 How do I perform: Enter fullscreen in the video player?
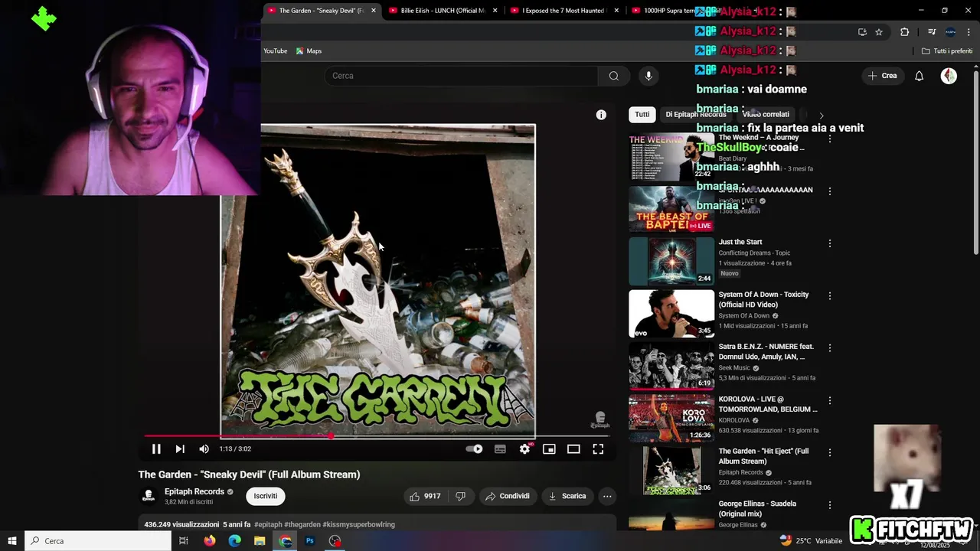tap(598, 449)
